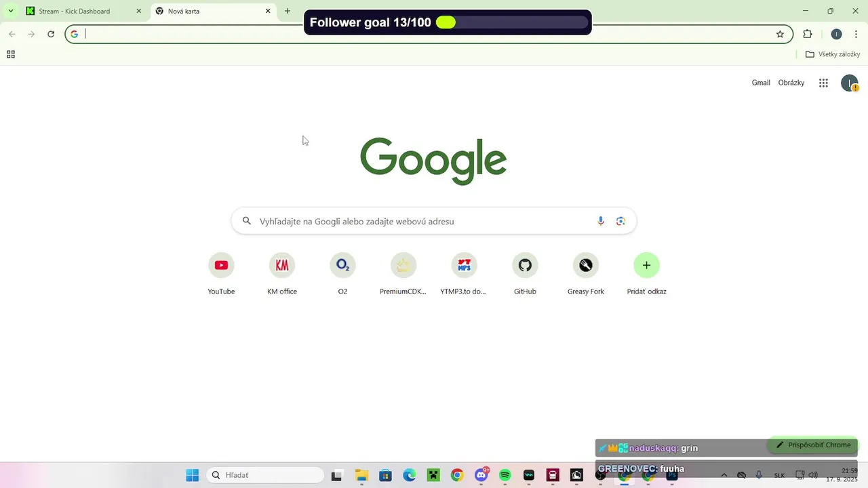The height and width of the screenshot is (488, 868).
Task: Open the YouTube shortcut
Action: [x=221, y=274]
